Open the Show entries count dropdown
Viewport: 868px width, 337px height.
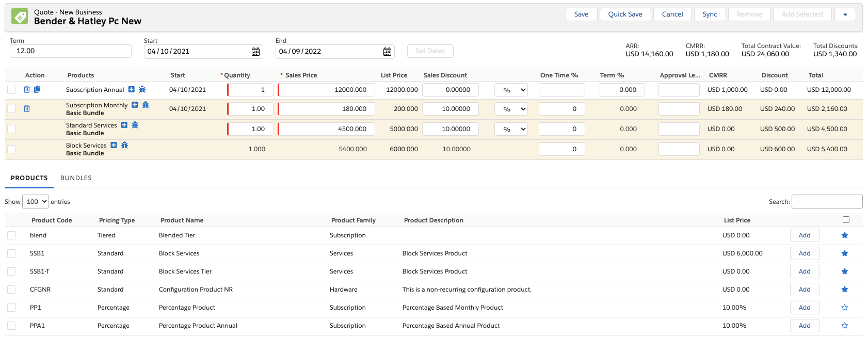coord(36,202)
